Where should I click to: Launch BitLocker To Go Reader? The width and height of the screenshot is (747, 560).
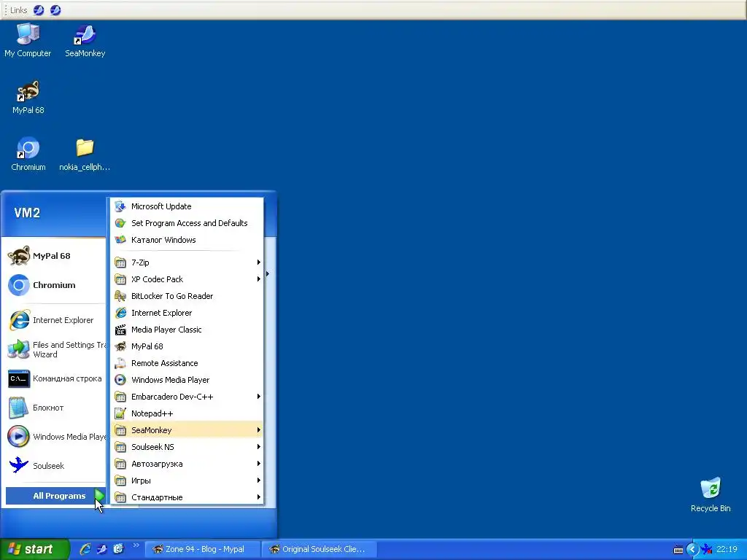coord(187,296)
